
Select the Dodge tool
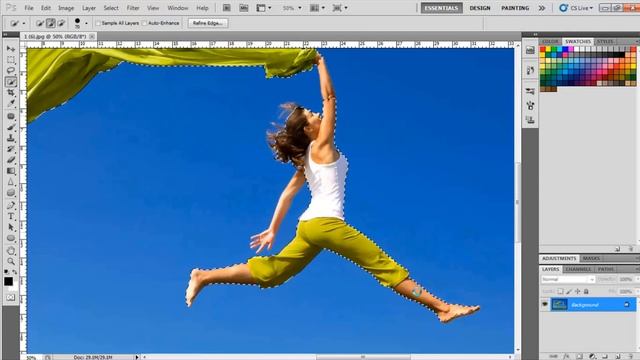(11, 193)
